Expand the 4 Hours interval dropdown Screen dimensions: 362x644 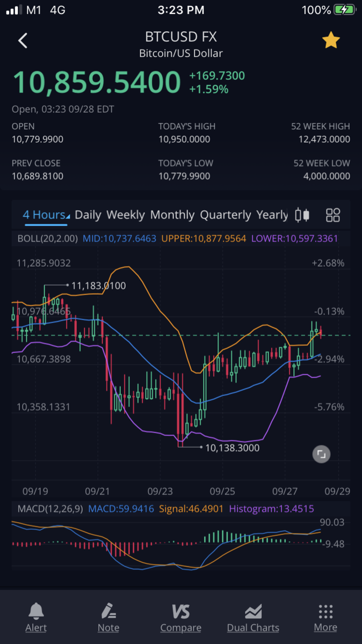click(46, 215)
